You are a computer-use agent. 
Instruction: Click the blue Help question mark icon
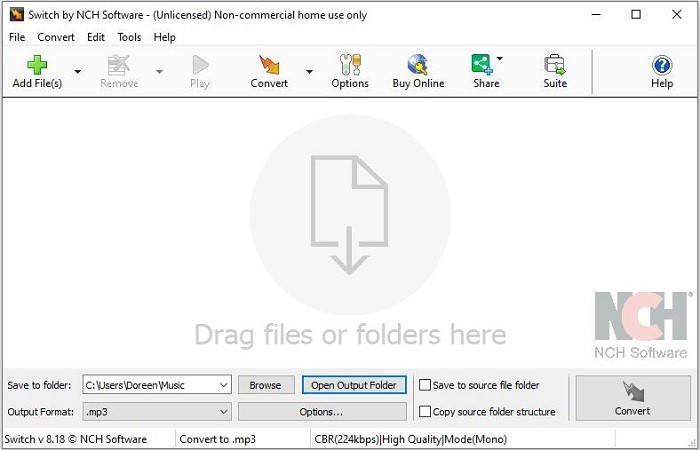point(662,65)
